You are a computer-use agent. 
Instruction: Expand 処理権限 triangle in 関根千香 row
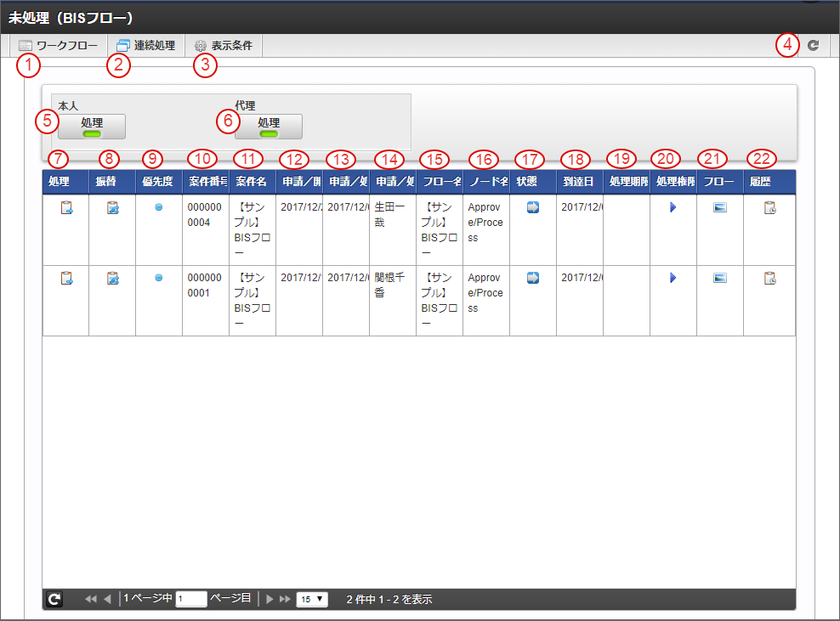[673, 278]
